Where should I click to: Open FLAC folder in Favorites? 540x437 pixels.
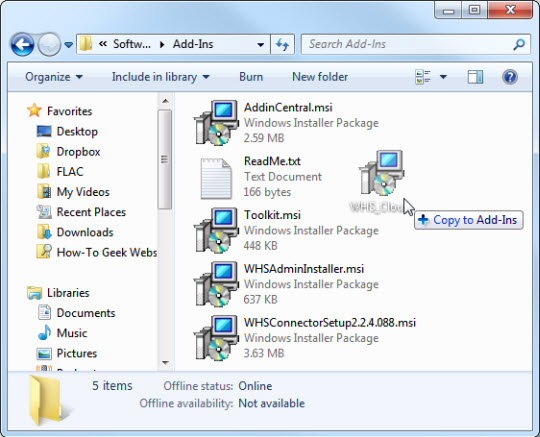[70, 172]
